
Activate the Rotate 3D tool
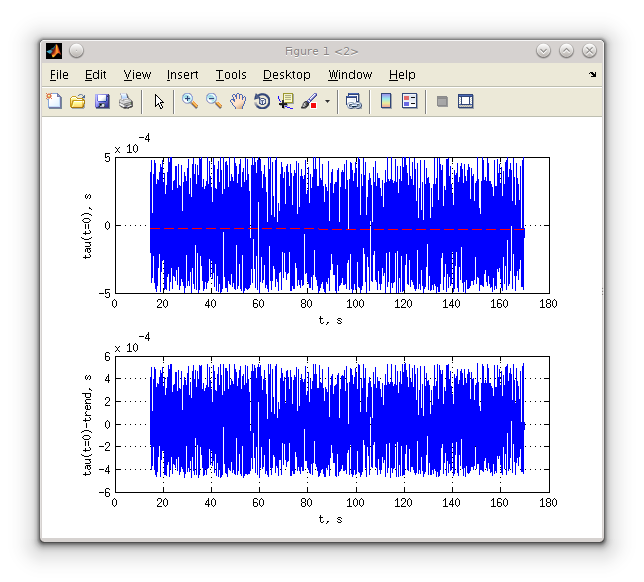262,101
